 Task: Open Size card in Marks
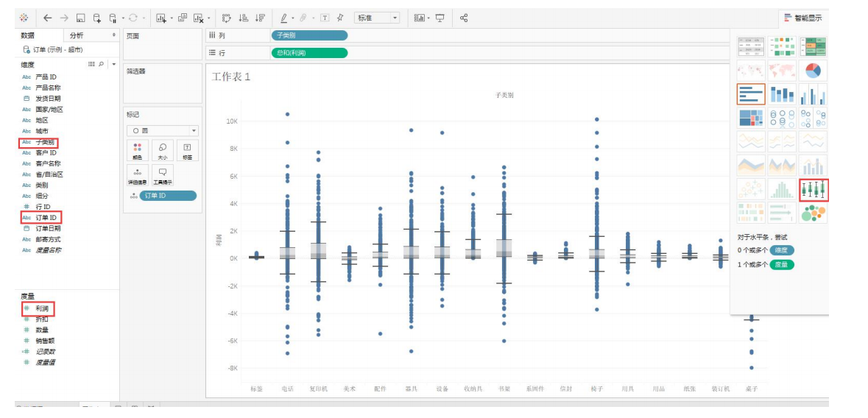[163, 151]
